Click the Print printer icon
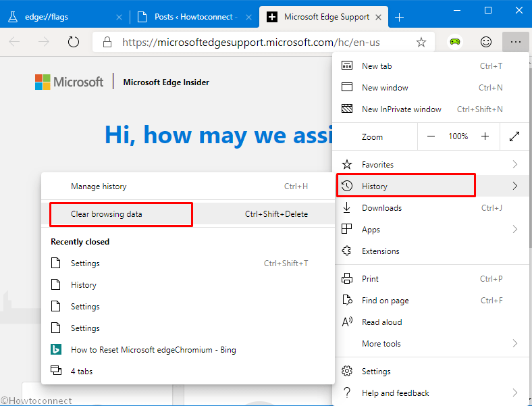 pyautogui.click(x=347, y=279)
